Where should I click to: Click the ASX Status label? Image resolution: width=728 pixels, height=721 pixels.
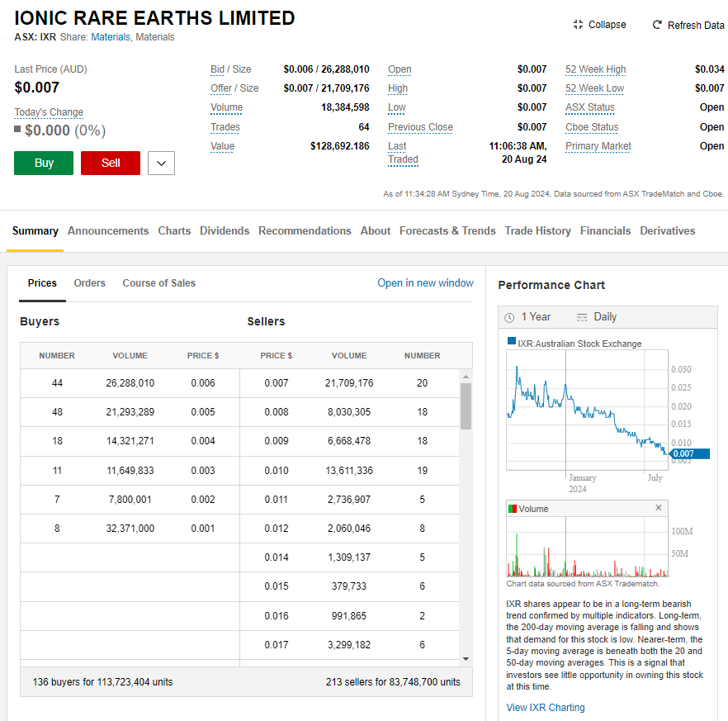coord(590,107)
